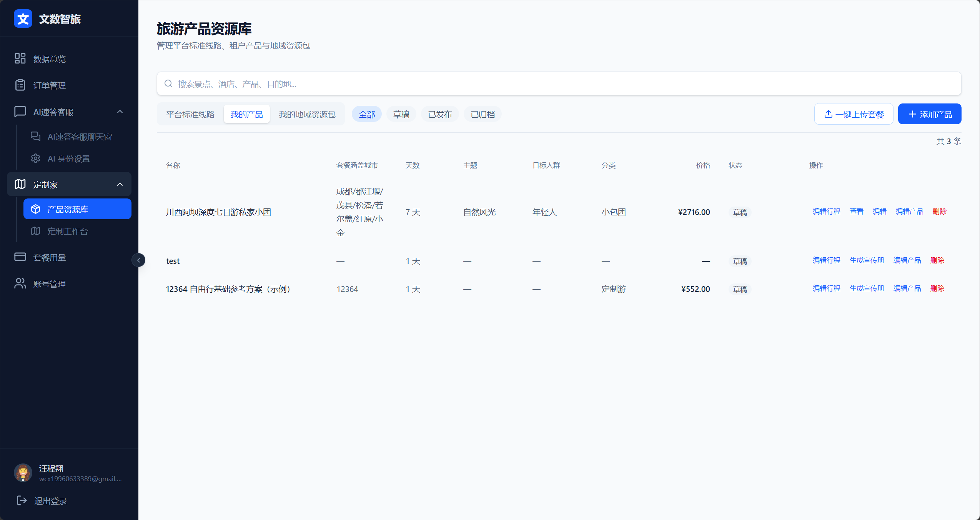Filter by 全部 status

coord(367,114)
